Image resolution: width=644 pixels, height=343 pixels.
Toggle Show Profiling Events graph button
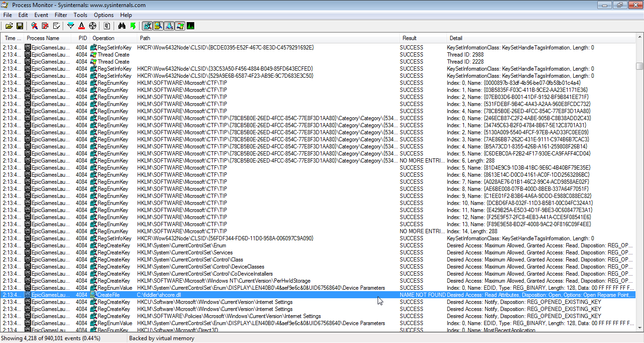click(190, 25)
